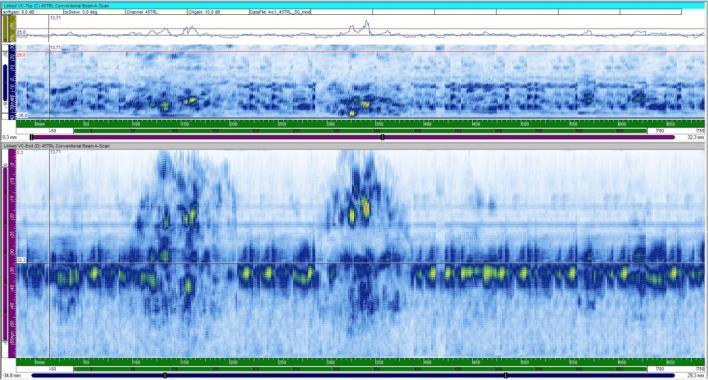Click the dark blue vertical ruler in upper view
708x380 pixels.
click(x=5, y=83)
